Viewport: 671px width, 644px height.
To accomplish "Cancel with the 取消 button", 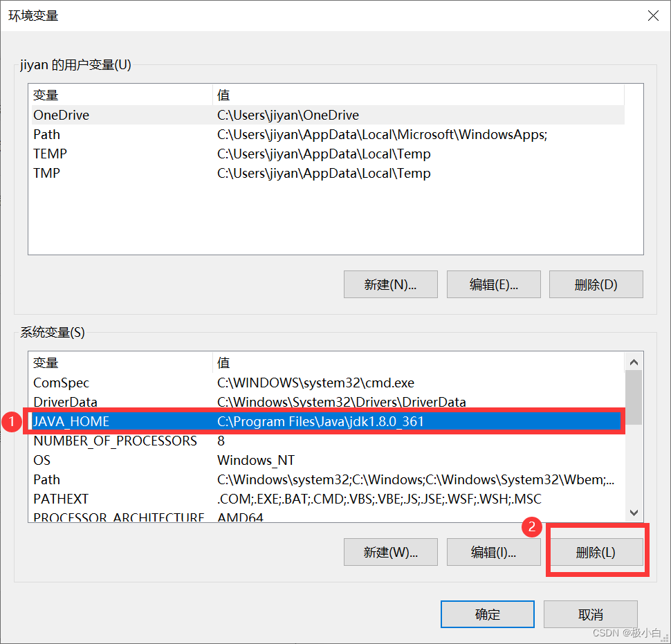I will point(591,614).
